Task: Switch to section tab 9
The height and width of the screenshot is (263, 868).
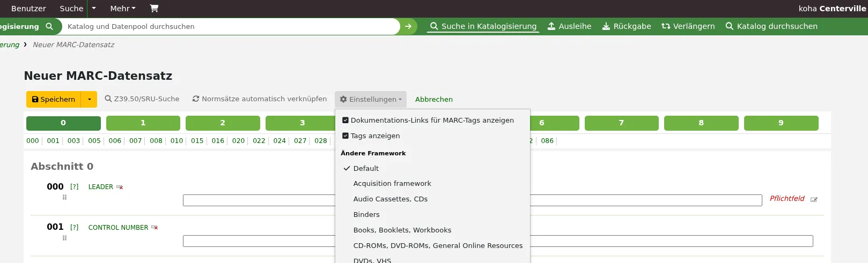Action: [781, 123]
